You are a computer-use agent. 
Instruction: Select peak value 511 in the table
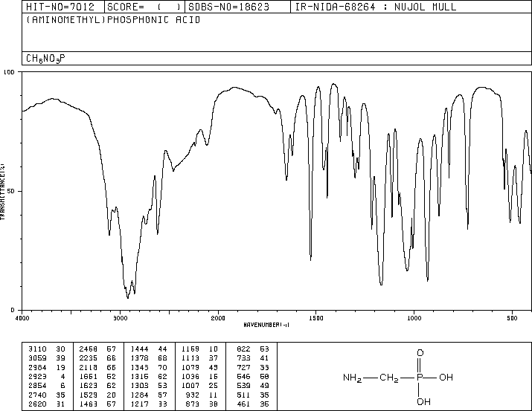pyautogui.click(x=243, y=395)
